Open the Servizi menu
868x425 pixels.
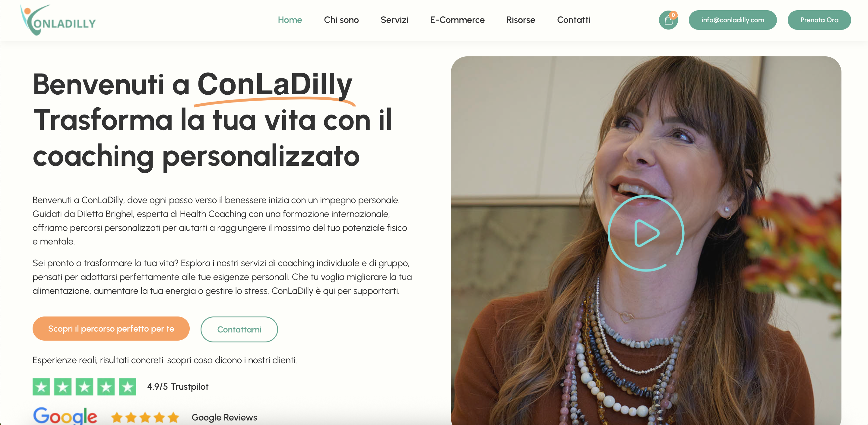(394, 20)
